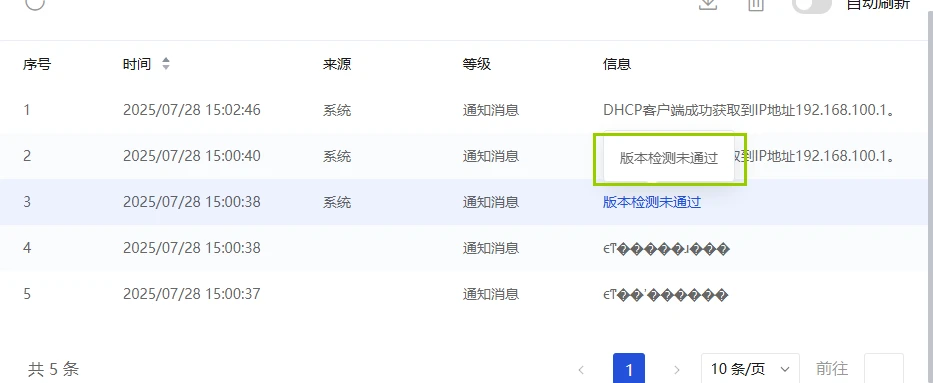Viewport: 933px width, 383px height.
Task: Select page 1 button
Action: [629, 369]
